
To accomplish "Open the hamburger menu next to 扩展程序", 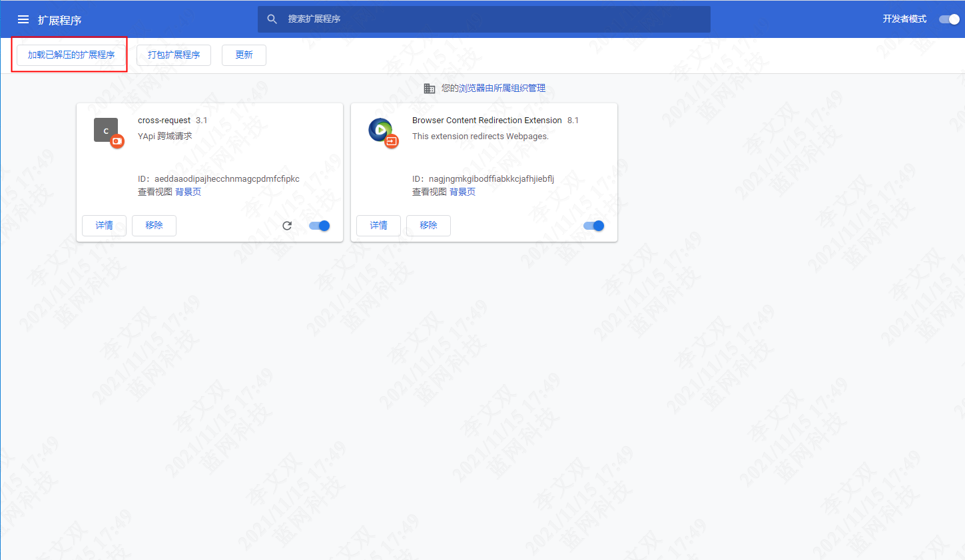I will pyautogui.click(x=23, y=19).
